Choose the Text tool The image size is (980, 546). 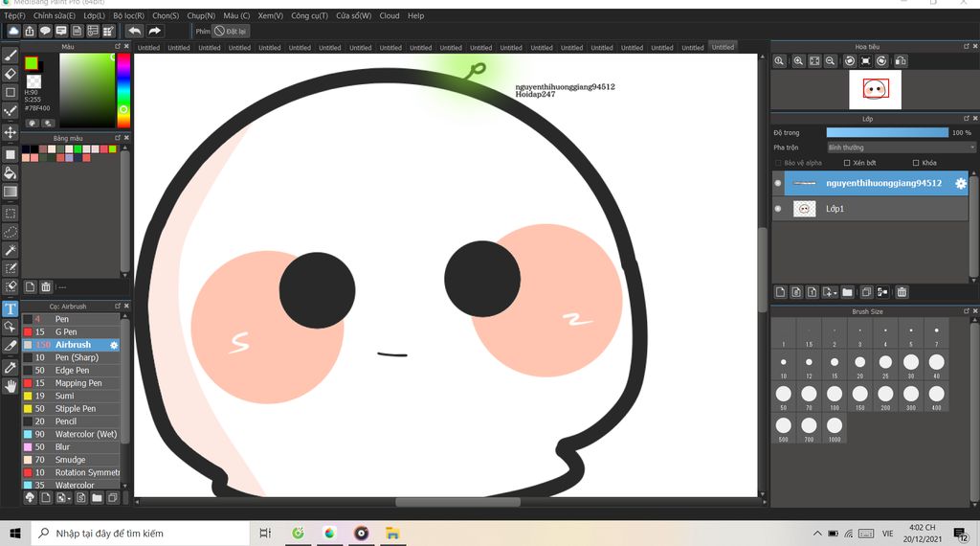point(11,309)
